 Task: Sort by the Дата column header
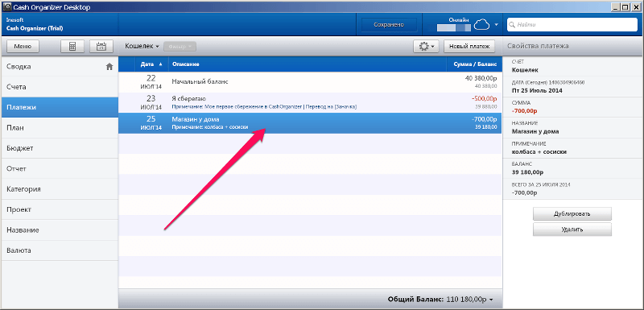[x=151, y=64]
